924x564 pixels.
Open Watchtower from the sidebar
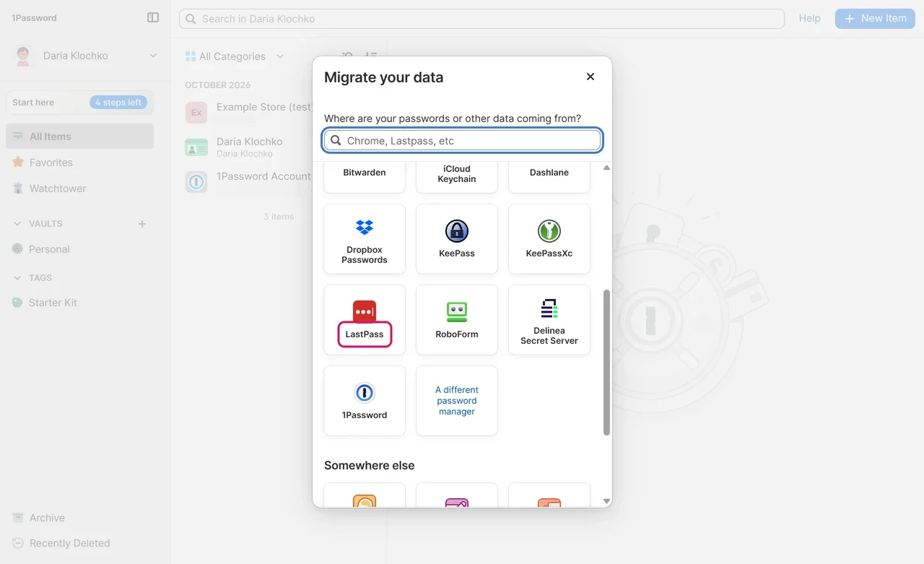click(79, 188)
